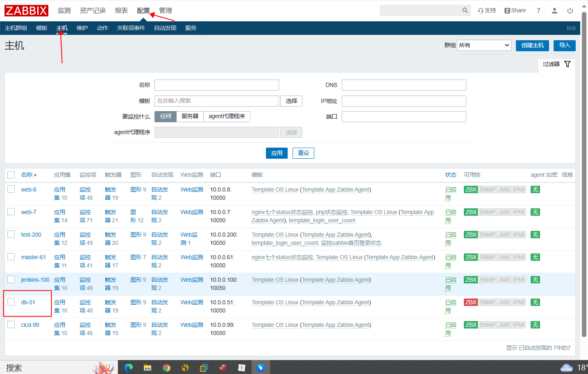588x374 pixels.
Task: Check the web-7 host checkbox
Action: click(x=11, y=212)
